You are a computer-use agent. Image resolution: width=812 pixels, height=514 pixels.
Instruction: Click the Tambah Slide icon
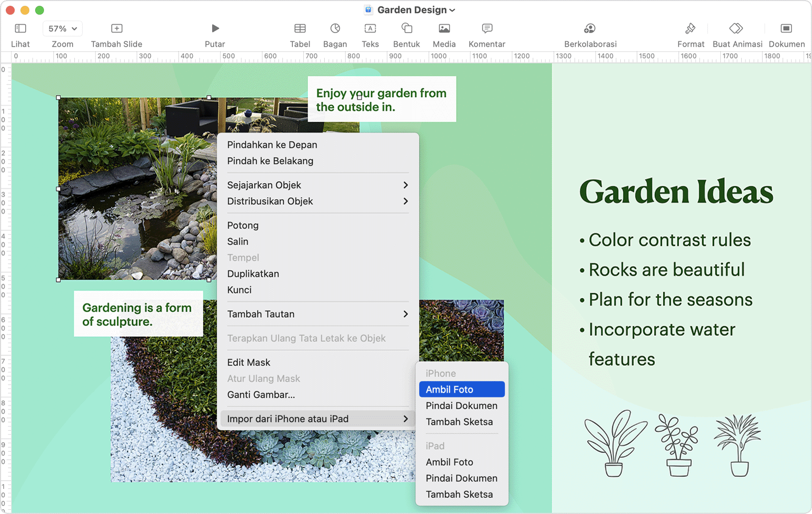(x=116, y=29)
